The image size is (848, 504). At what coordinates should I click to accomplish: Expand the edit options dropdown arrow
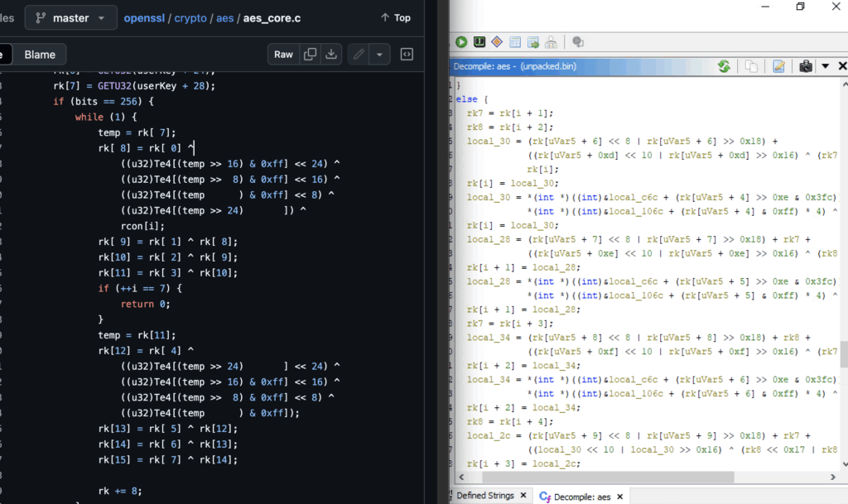point(379,54)
